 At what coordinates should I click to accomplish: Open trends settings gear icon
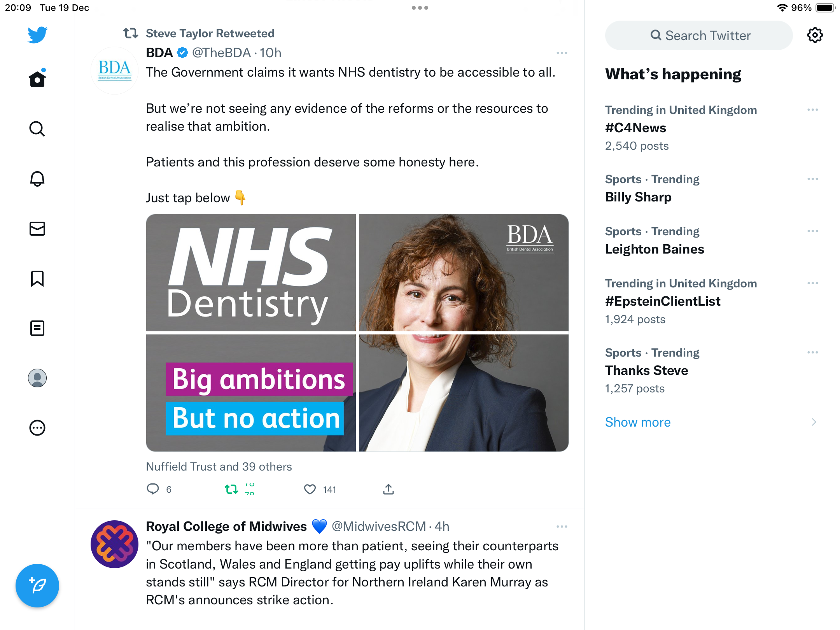tap(815, 35)
